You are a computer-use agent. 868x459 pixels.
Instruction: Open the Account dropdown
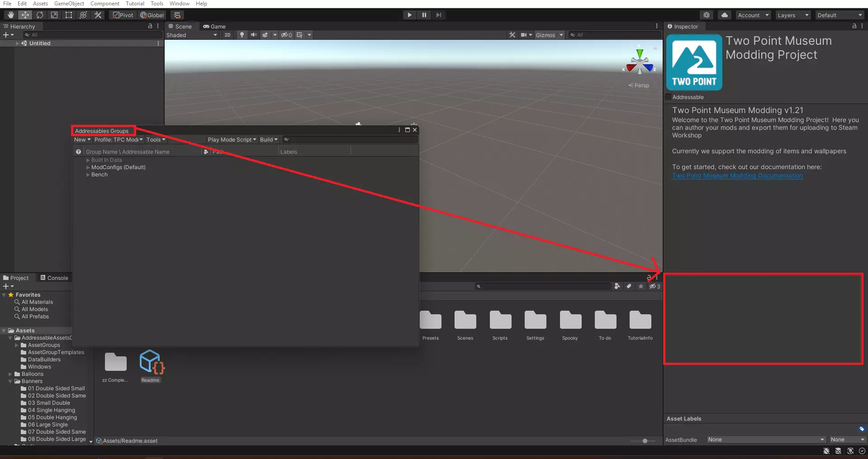[x=753, y=15]
